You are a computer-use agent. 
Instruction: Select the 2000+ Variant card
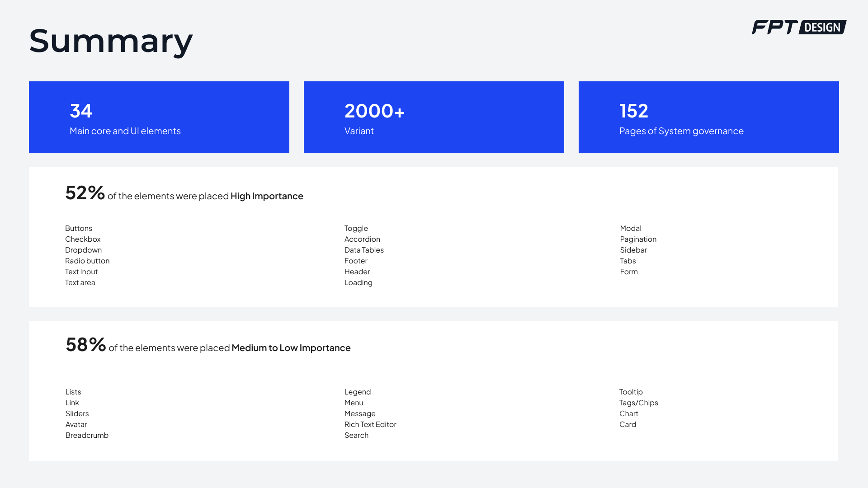pyautogui.click(x=434, y=117)
